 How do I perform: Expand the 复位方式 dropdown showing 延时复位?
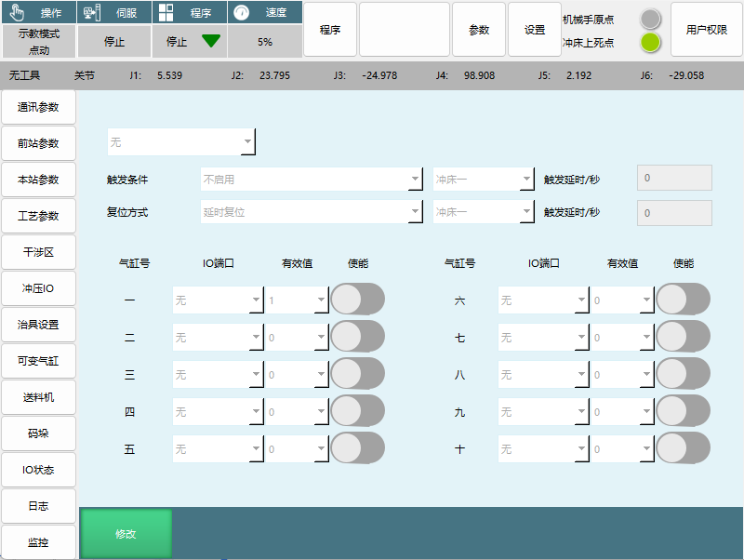click(312, 212)
